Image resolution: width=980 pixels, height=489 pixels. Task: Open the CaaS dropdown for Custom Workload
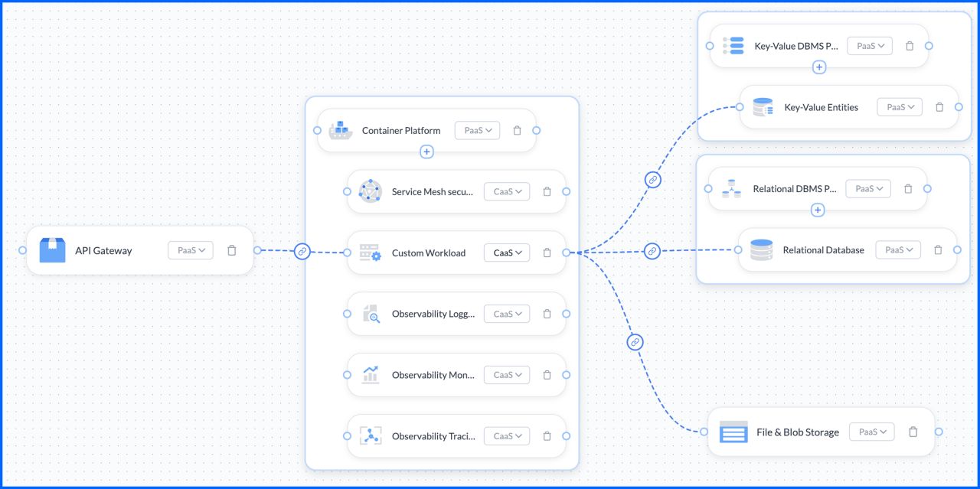(507, 253)
